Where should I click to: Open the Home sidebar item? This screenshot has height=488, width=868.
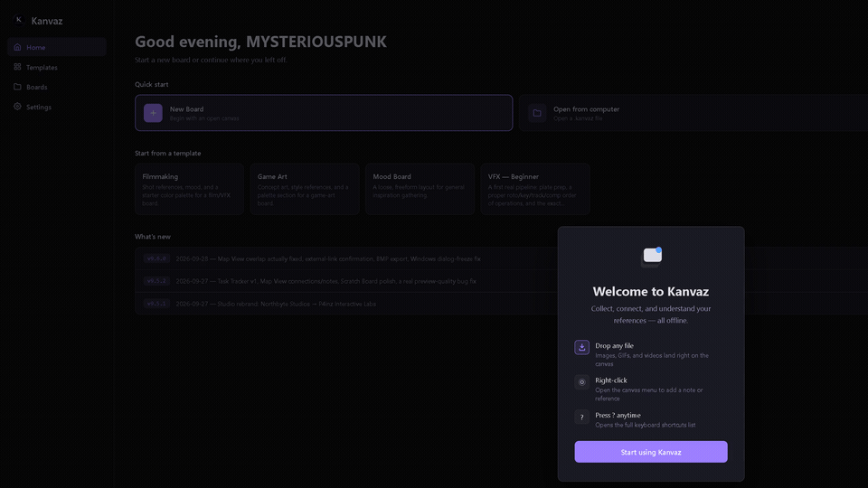(57, 47)
